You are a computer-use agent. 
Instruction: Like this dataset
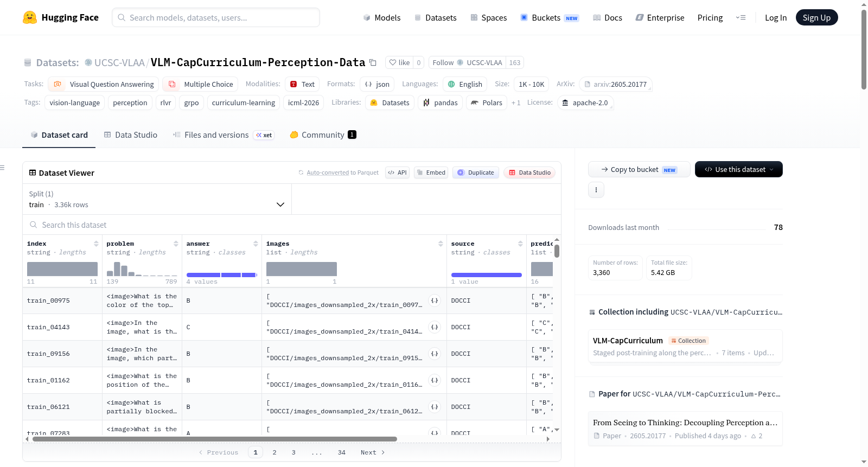coord(399,62)
